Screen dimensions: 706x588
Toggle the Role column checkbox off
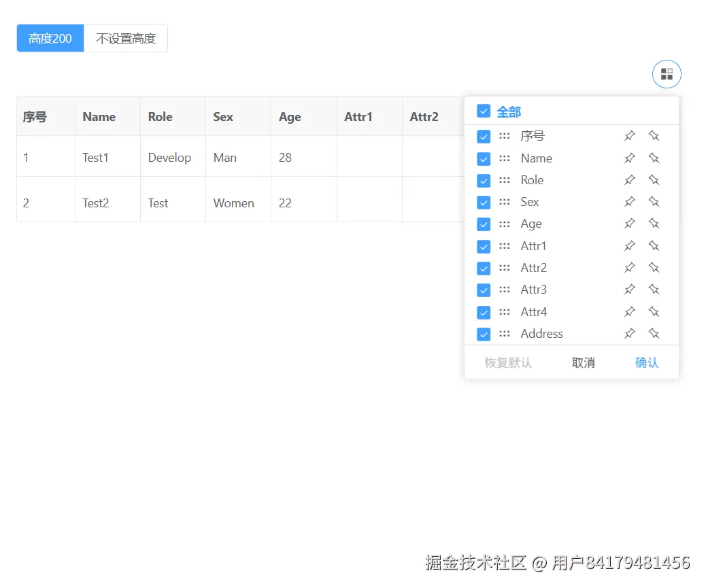point(484,180)
